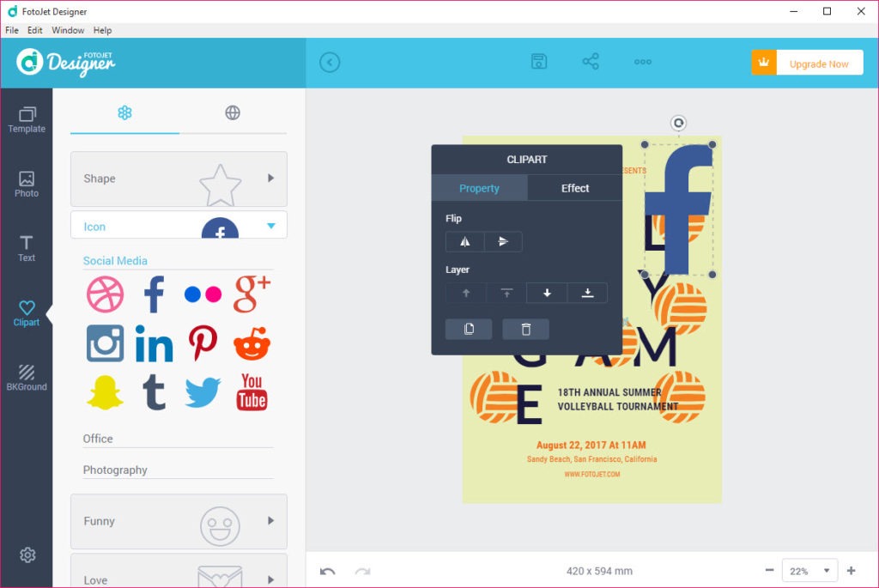Screen dimensions: 879x588
Task: Delete the selected clipart
Action: (x=526, y=329)
